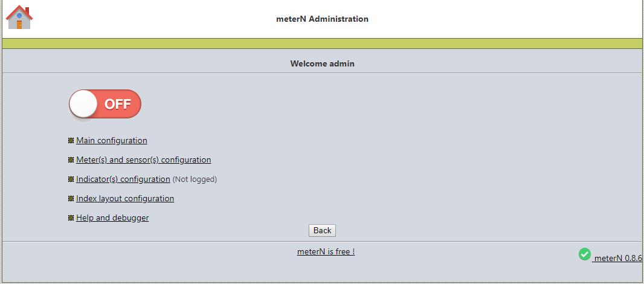Click the meterN 0.8.6 version link
644x284 pixels.
point(617,258)
